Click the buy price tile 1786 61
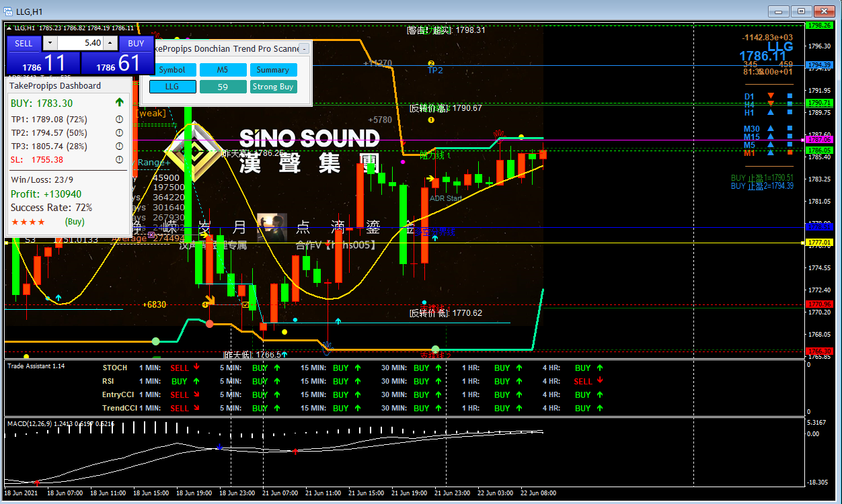 (117, 63)
